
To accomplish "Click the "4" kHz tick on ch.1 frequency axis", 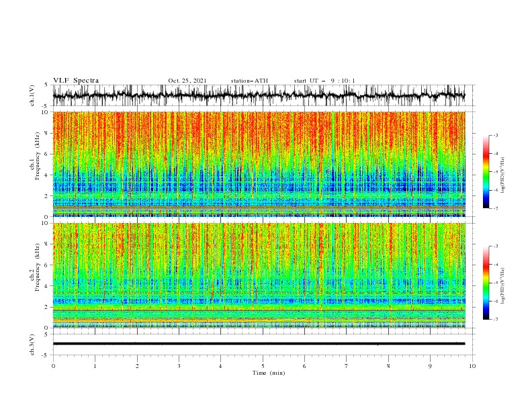I will [46, 175].
